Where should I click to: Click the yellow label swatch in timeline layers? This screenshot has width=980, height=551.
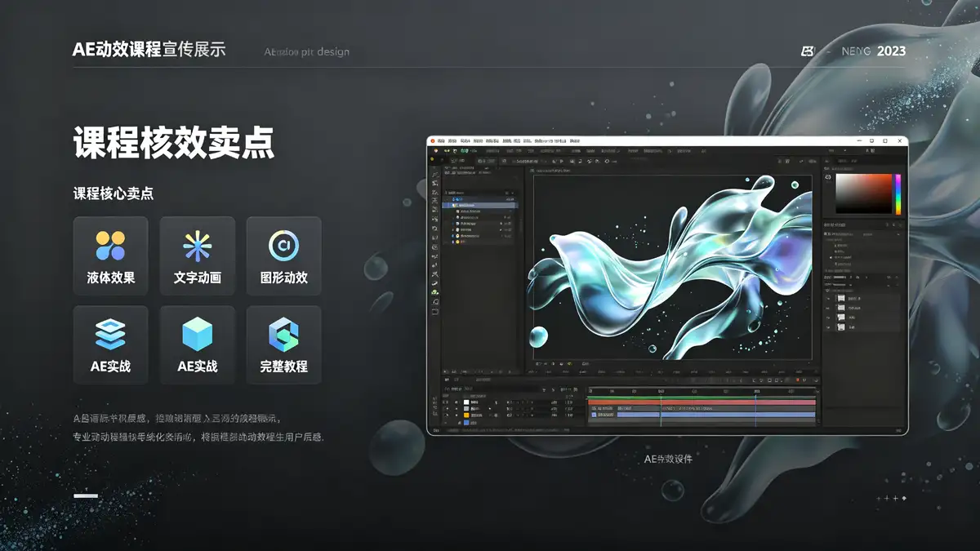click(466, 415)
